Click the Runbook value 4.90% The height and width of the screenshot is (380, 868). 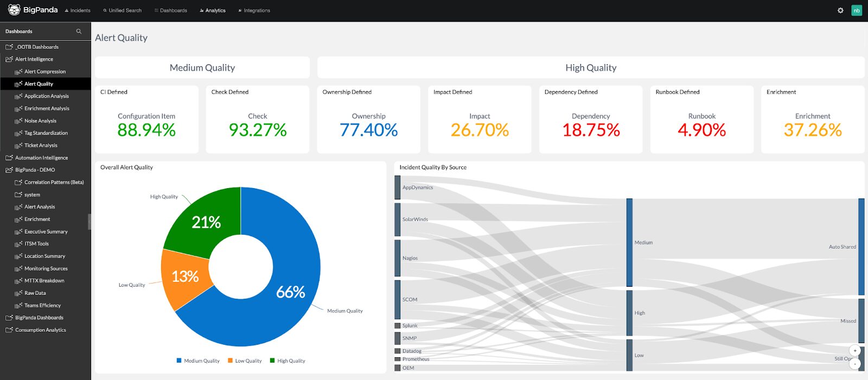click(702, 130)
